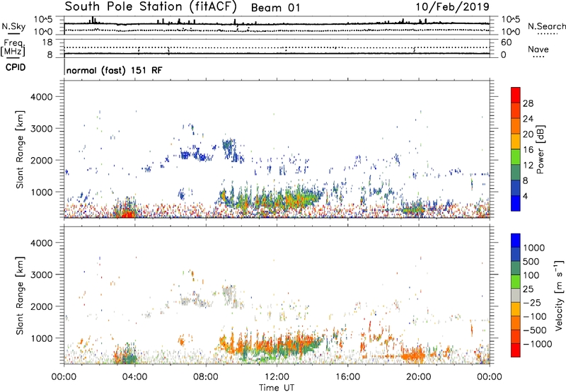The height and width of the screenshot is (392, 566).
Task: Click the "Time UT" axis label
Action: pyautogui.click(x=277, y=388)
